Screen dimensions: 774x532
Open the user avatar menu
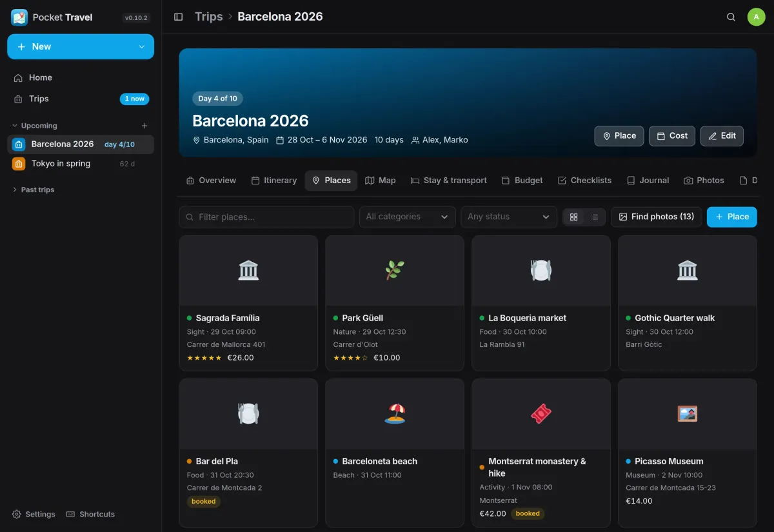(x=756, y=17)
